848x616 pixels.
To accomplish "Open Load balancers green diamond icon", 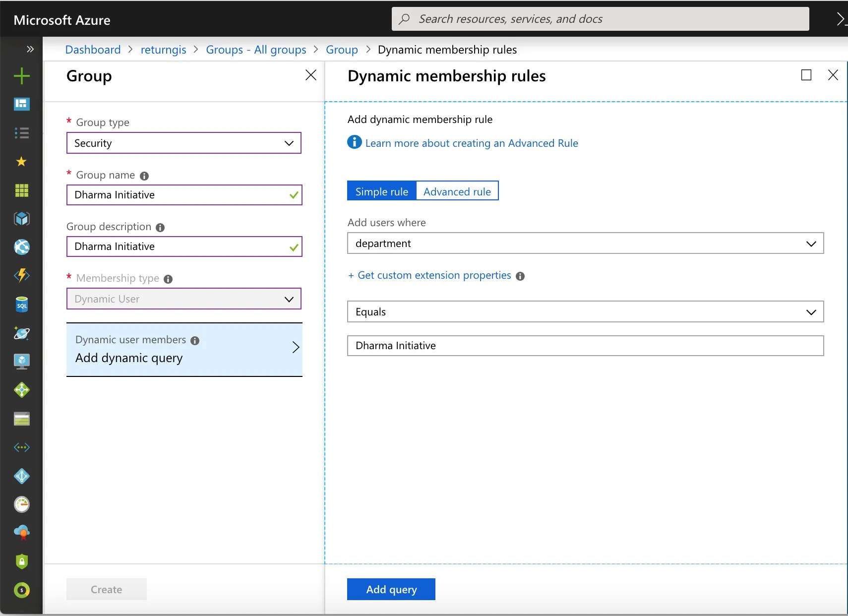I will (22, 390).
